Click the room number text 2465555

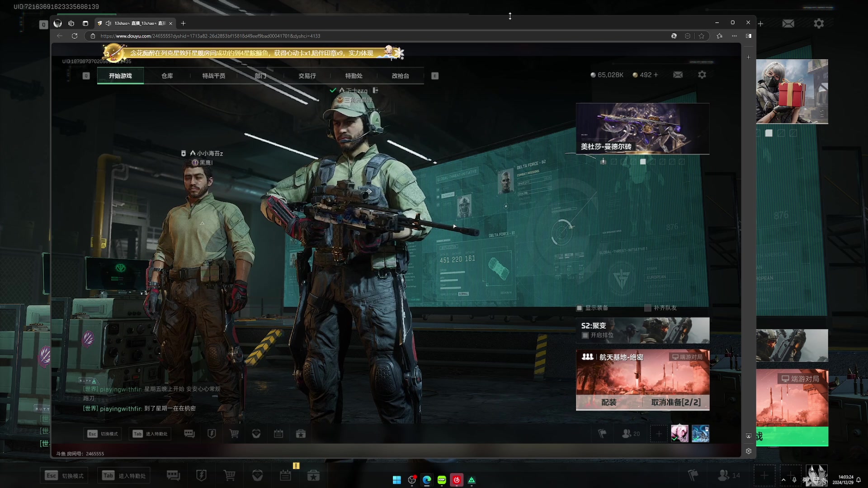pyautogui.click(x=95, y=454)
